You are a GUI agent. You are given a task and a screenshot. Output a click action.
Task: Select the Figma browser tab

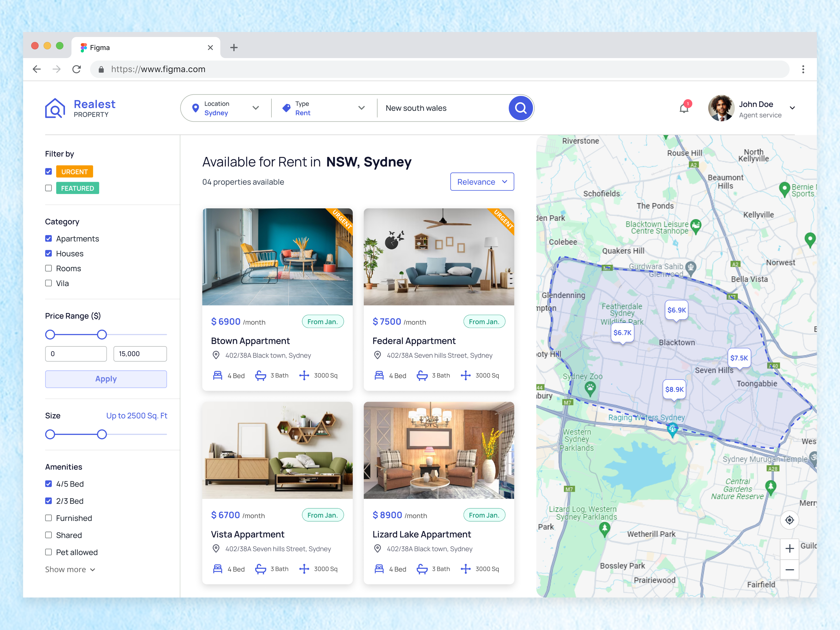pyautogui.click(x=146, y=48)
